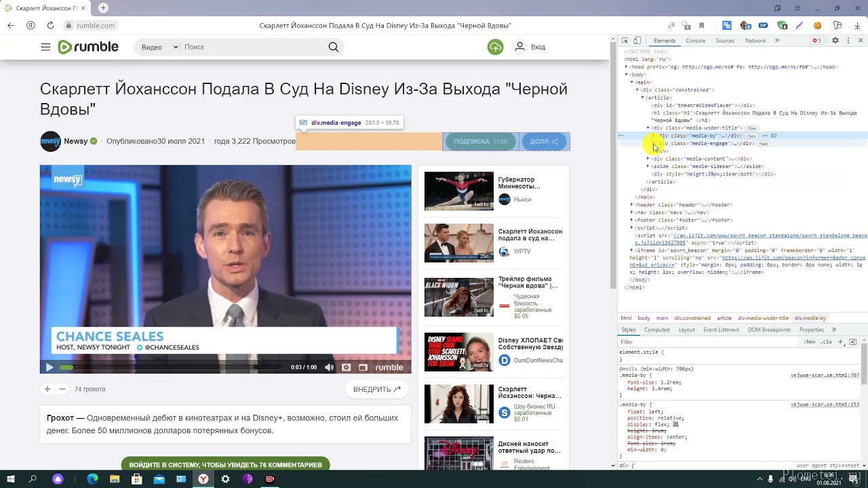Viewport: 868px width, 488px height.
Task: Collapse the div class constrained node
Action: 637,90
